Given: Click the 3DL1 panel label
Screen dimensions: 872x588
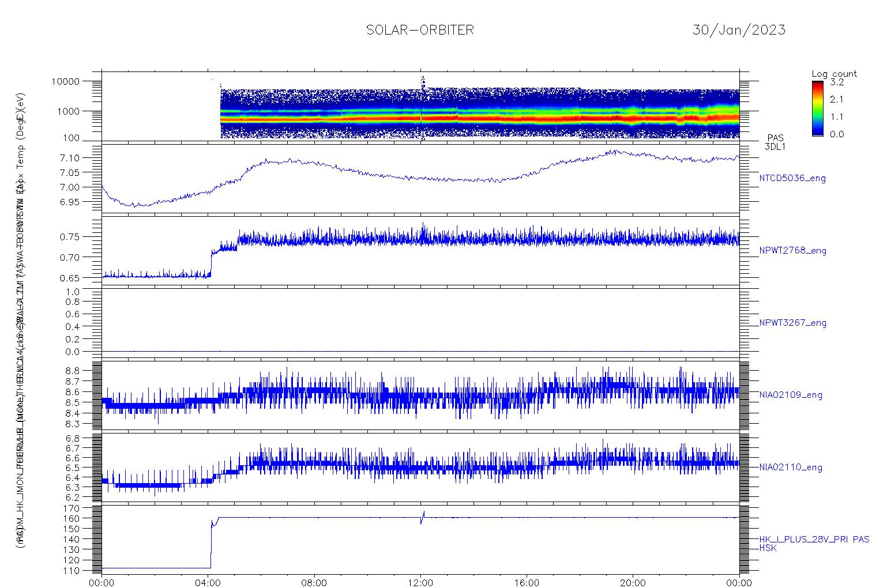Looking at the screenshot, I should point(775,147).
